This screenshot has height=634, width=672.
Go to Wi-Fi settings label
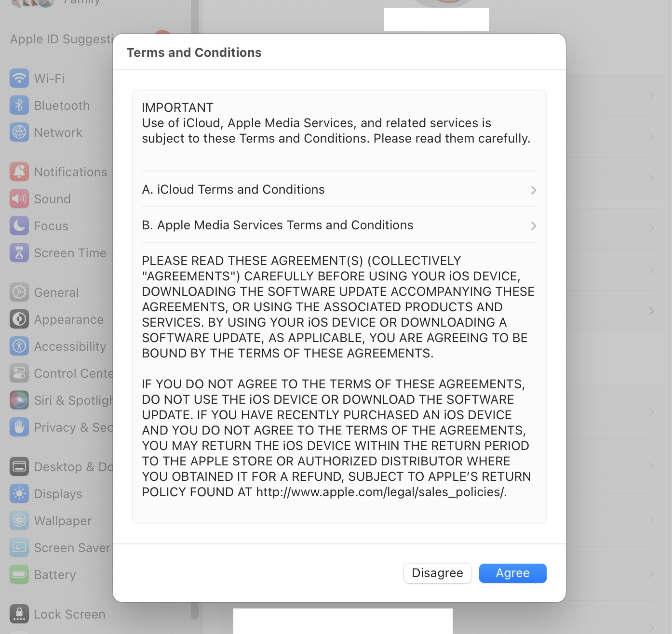[49, 79]
